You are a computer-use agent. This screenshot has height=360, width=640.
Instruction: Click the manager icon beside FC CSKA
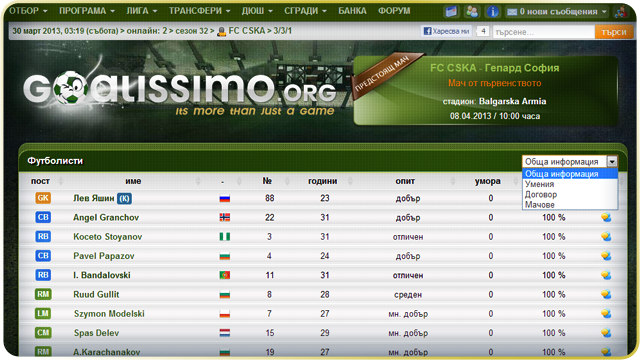click(x=222, y=31)
